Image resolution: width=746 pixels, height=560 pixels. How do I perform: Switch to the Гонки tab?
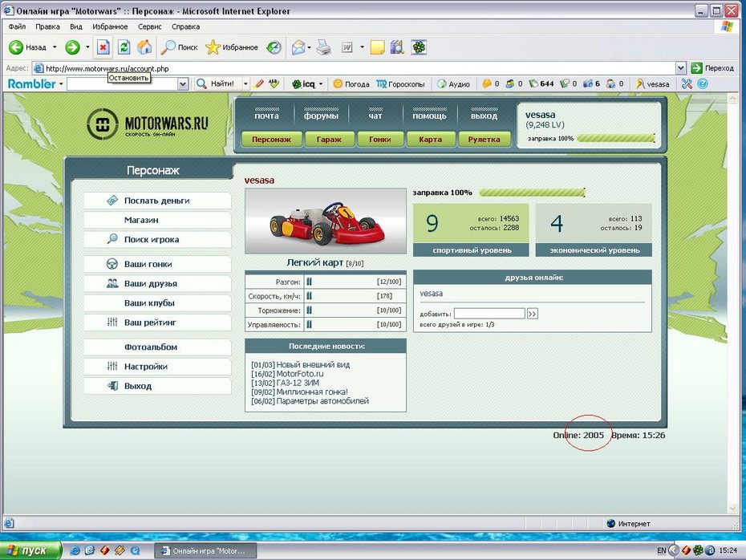[379, 140]
